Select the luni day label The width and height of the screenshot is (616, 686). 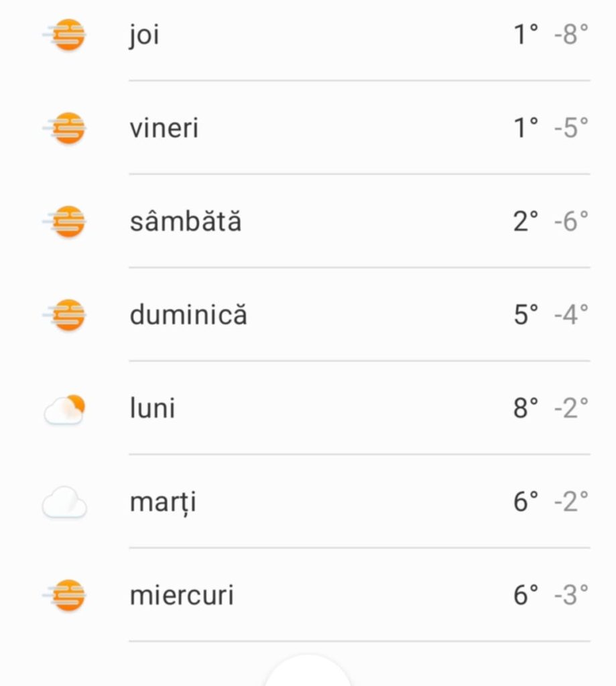point(152,409)
